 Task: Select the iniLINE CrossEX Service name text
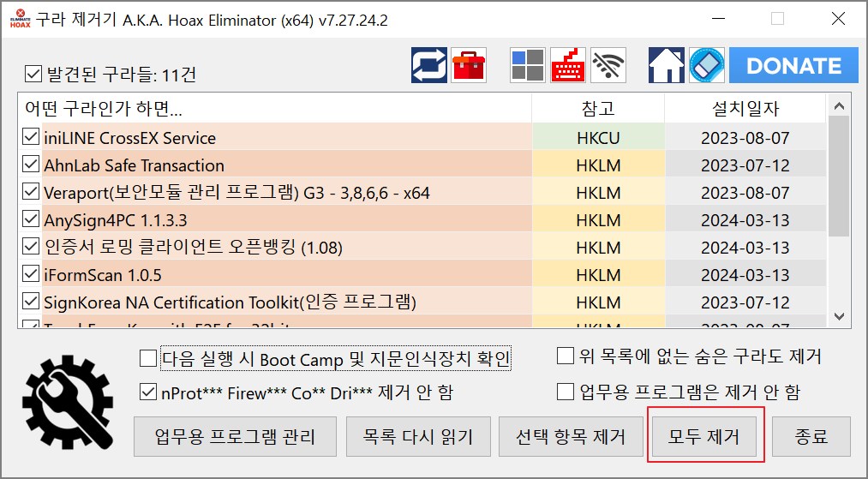pyautogui.click(x=130, y=138)
